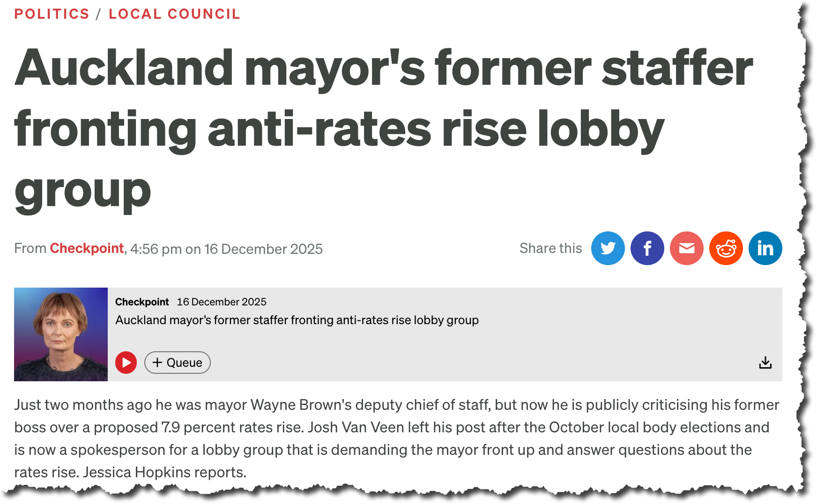This screenshot has height=504, width=817.
Task: Click the presenter thumbnail image
Action: 61,334
